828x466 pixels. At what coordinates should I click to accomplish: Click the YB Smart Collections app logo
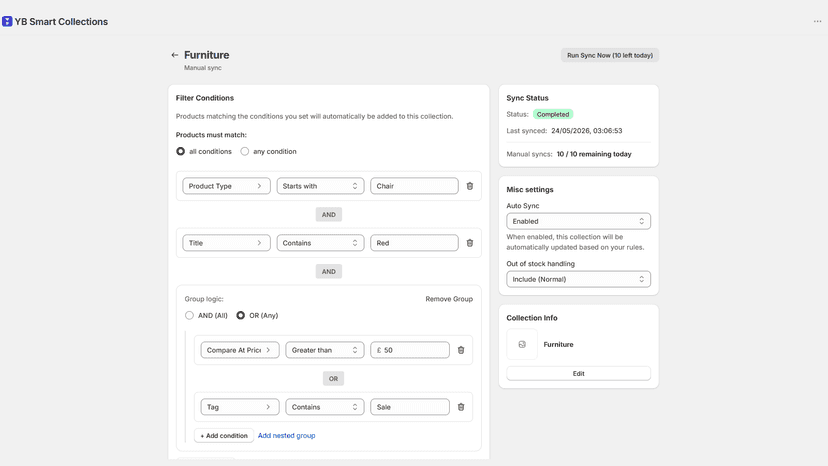[7, 21]
